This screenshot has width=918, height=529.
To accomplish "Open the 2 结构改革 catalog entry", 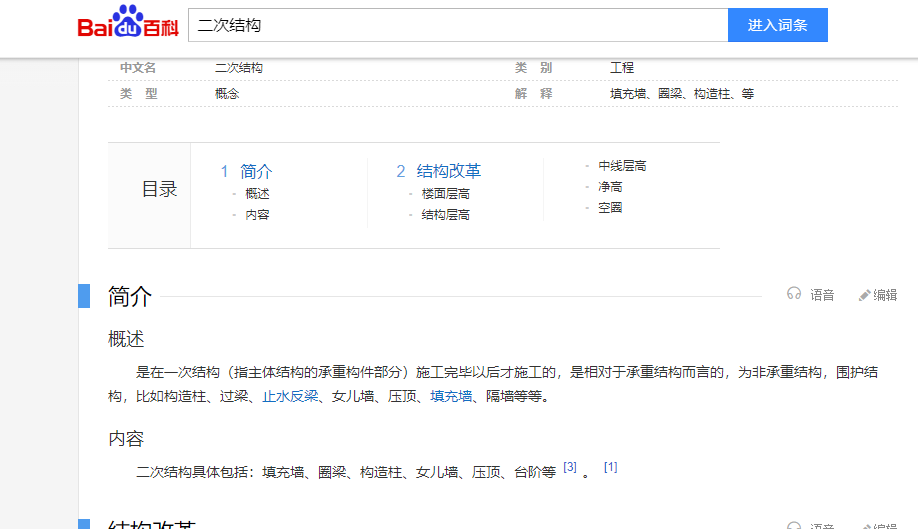I will pos(439,171).
